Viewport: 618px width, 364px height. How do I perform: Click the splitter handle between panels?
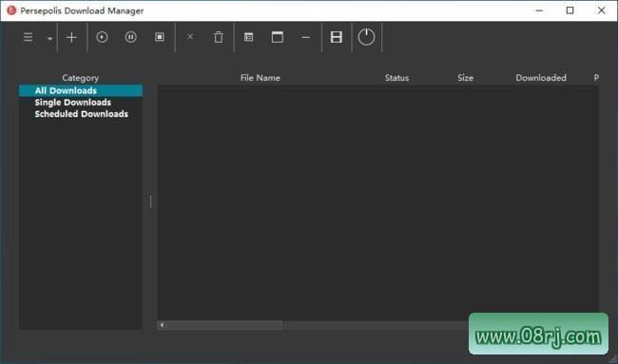click(x=150, y=201)
